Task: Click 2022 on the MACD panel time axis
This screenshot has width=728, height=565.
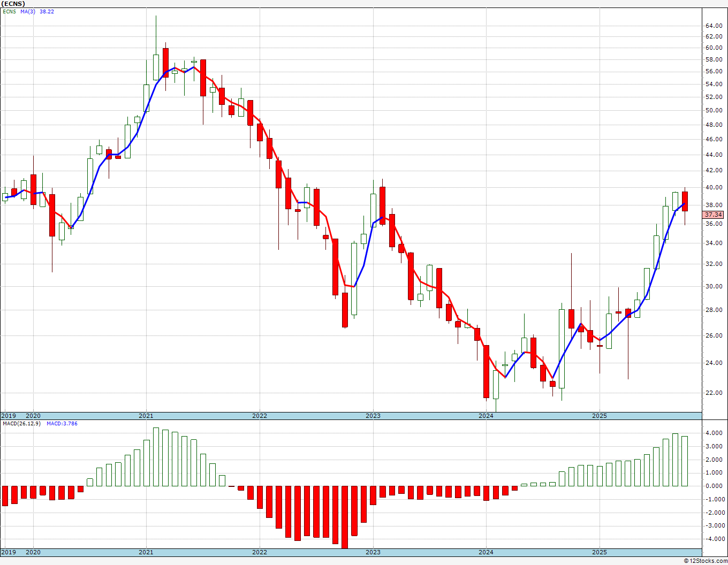Action: 260,552
